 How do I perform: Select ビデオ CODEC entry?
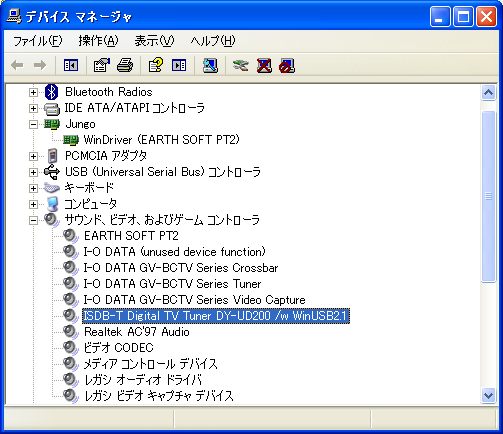click(118, 348)
